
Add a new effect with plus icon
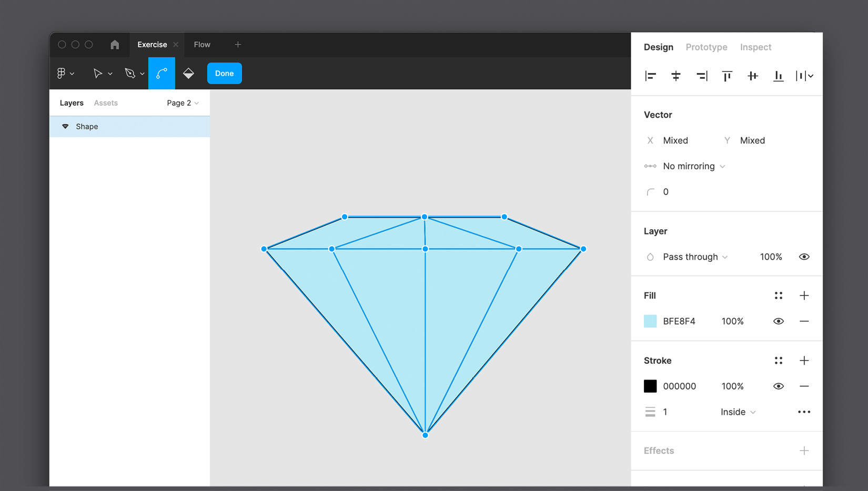point(804,451)
